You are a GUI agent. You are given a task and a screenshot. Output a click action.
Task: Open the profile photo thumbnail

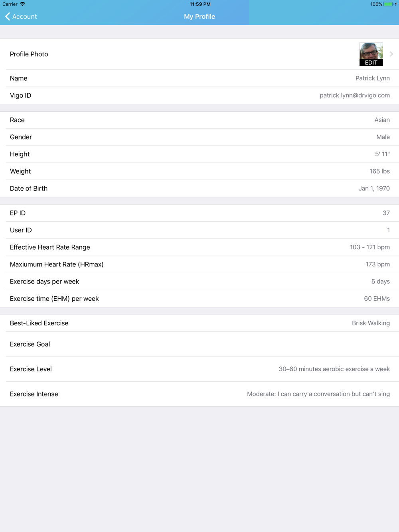(371, 54)
